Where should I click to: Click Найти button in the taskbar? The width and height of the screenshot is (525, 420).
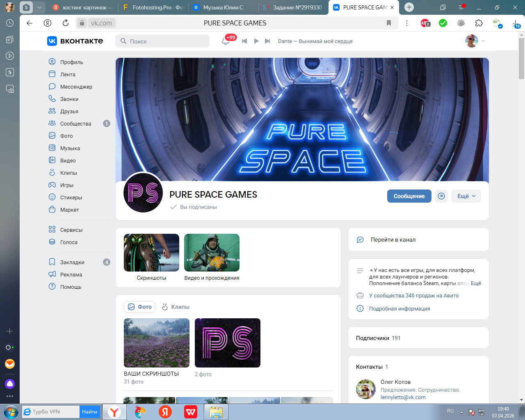(x=89, y=412)
